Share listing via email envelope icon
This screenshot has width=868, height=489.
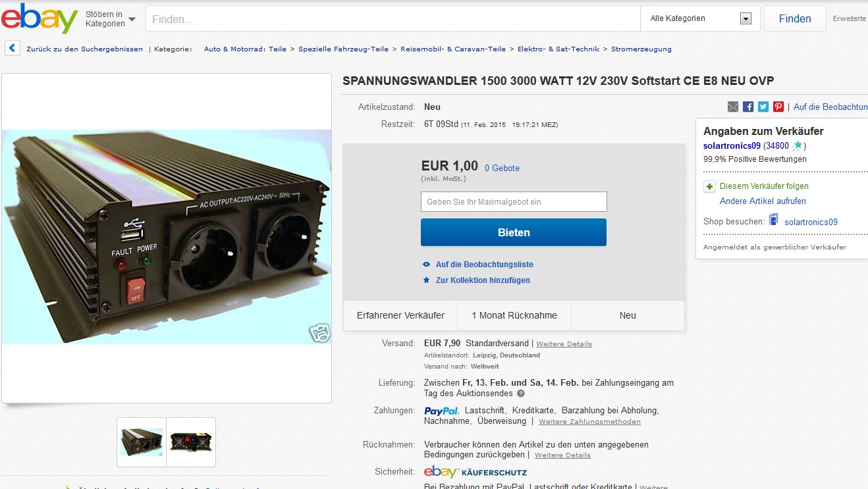click(733, 107)
